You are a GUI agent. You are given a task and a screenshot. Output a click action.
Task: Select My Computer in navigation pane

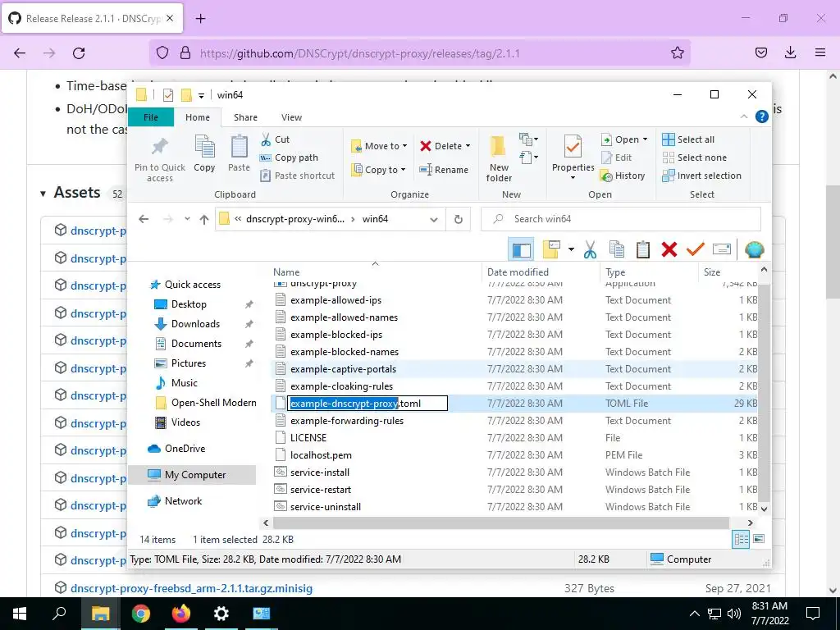click(192, 475)
